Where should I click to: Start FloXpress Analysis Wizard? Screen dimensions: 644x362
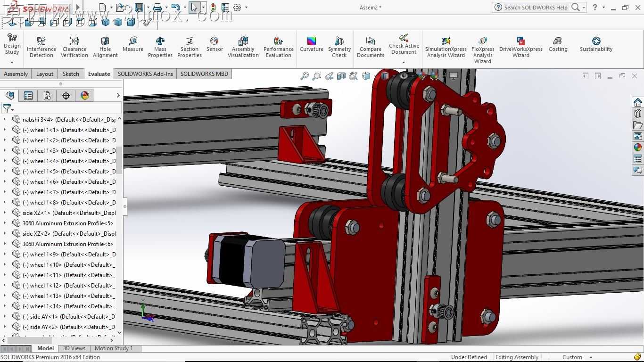point(483,50)
